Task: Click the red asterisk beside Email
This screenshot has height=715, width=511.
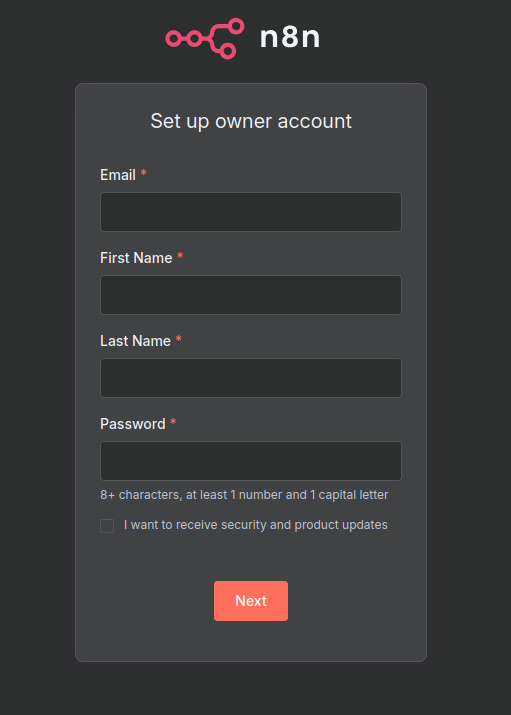Action: click(144, 173)
